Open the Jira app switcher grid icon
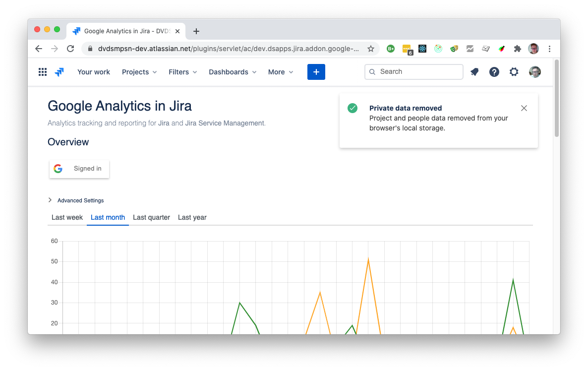This screenshot has width=588, height=371. [x=43, y=72]
